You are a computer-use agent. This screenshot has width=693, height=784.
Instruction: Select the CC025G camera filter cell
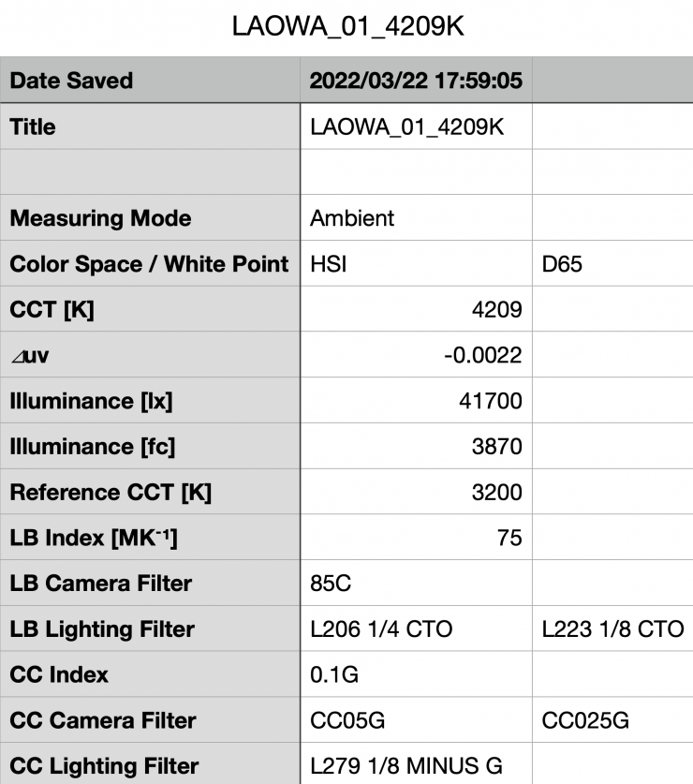pos(612,720)
